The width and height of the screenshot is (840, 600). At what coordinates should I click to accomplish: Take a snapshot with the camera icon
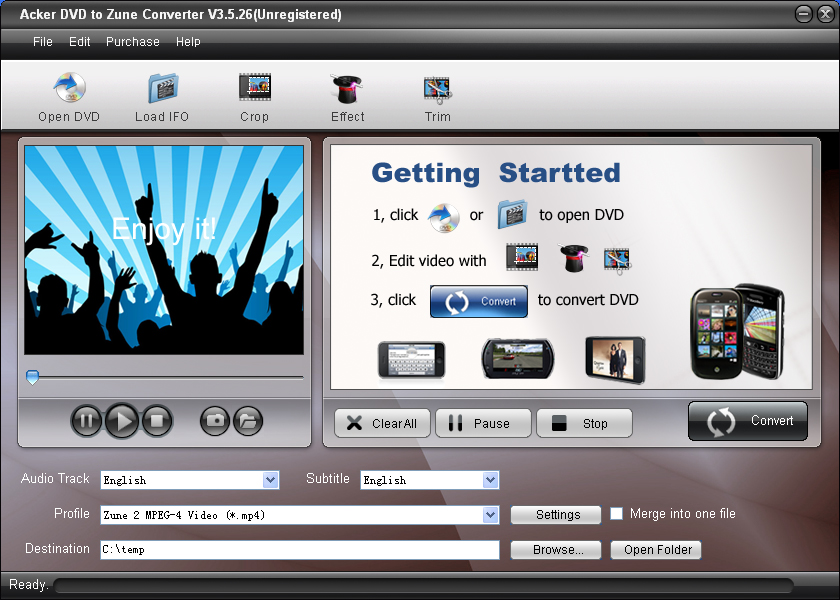point(214,421)
